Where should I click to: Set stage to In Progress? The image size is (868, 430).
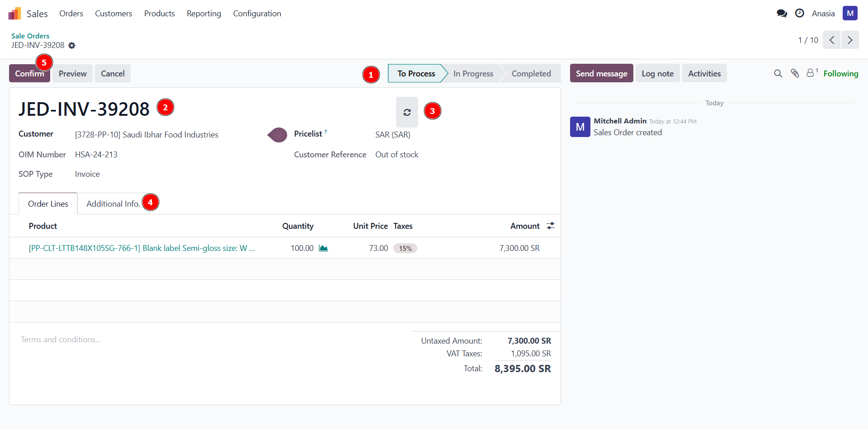tap(473, 73)
